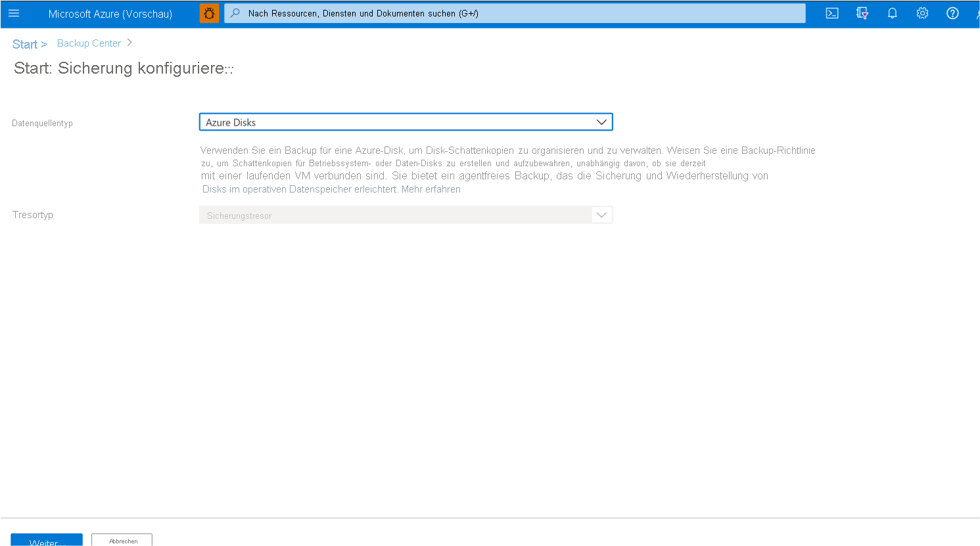
Task: Open the hamburger portal menu
Action: tap(14, 13)
